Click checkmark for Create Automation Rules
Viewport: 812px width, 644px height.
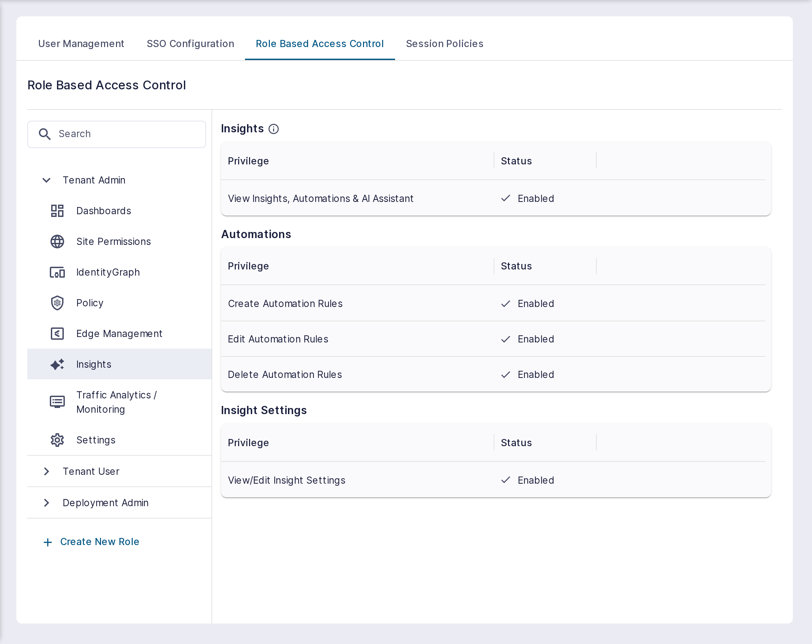click(505, 304)
